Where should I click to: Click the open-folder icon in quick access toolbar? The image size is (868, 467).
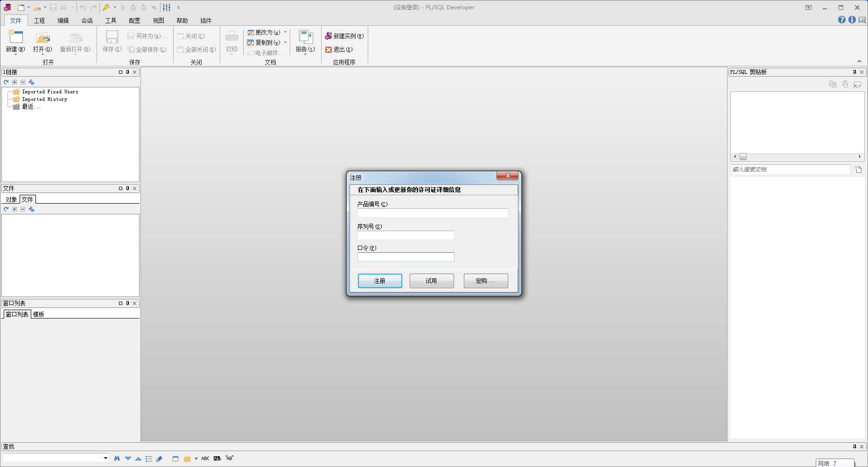(x=37, y=7)
